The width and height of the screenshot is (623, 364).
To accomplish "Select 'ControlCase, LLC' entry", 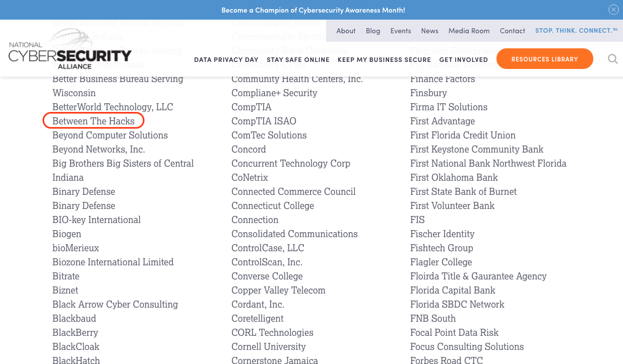I will pyautogui.click(x=268, y=248).
